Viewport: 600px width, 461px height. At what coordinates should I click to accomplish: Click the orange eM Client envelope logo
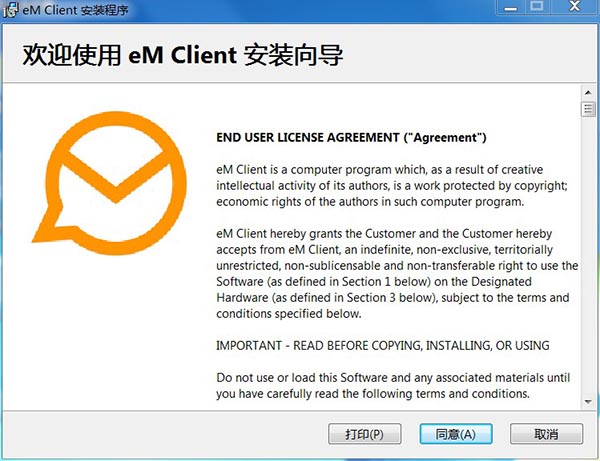(x=110, y=183)
